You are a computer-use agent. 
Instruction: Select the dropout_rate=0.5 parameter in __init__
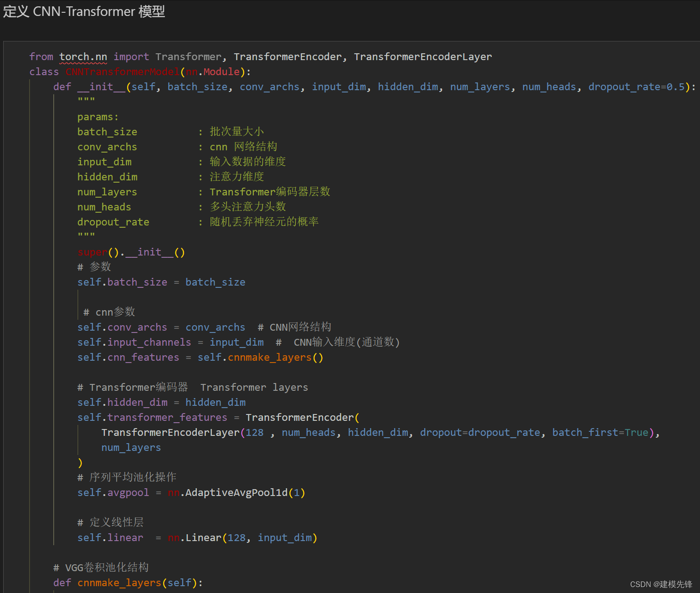[637, 87]
